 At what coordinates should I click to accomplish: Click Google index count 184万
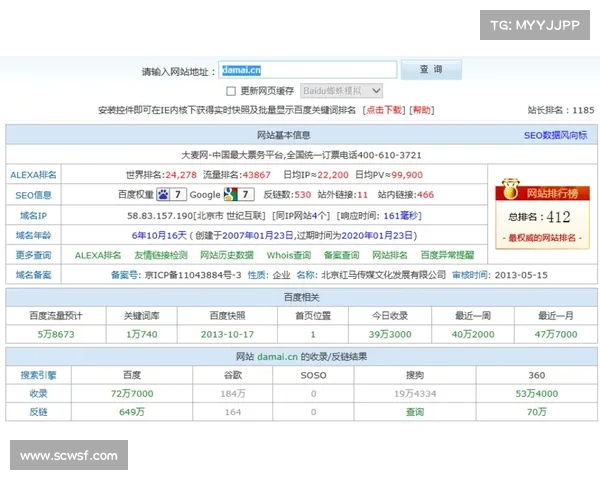(233, 393)
